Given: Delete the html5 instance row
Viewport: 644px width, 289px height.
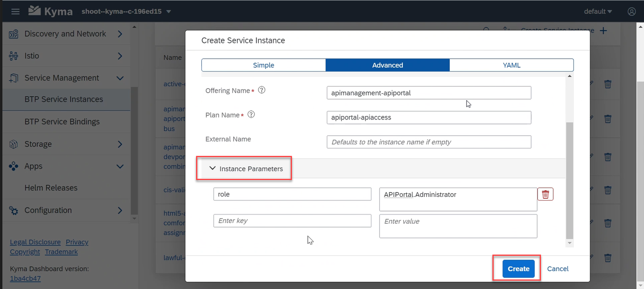Looking at the screenshot, I should [608, 223].
